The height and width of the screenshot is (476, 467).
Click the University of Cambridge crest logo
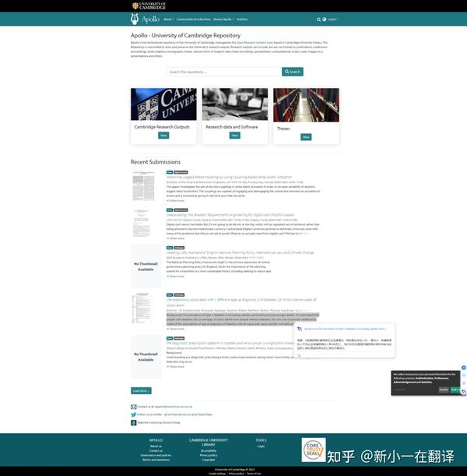(135, 5)
